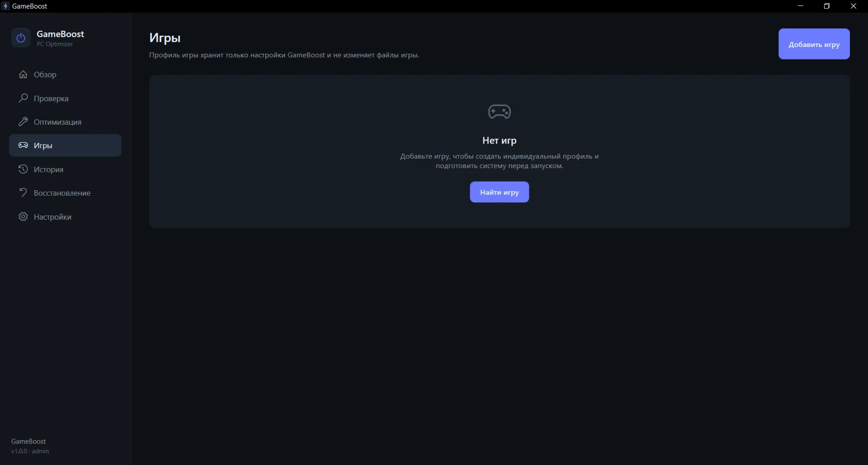The height and width of the screenshot is (465, 868).
Task: Go to the Проверка page
Action: (x=65, y=98)
